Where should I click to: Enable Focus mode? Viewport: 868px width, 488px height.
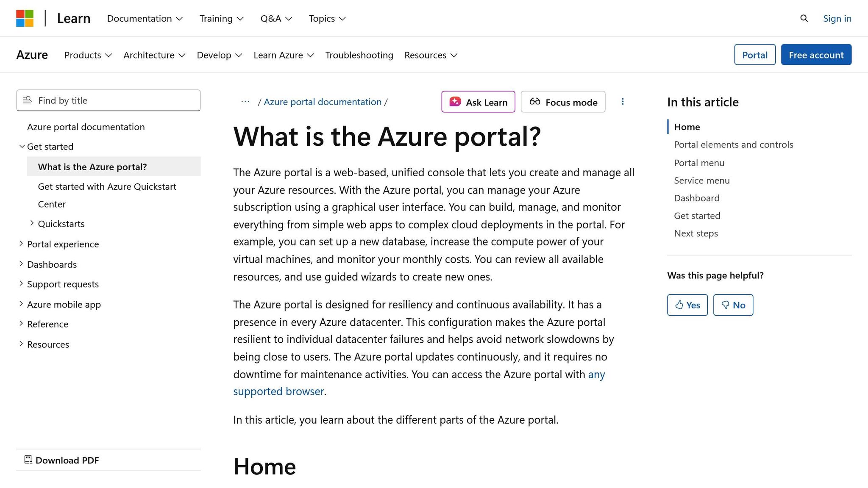pos(563,102)
